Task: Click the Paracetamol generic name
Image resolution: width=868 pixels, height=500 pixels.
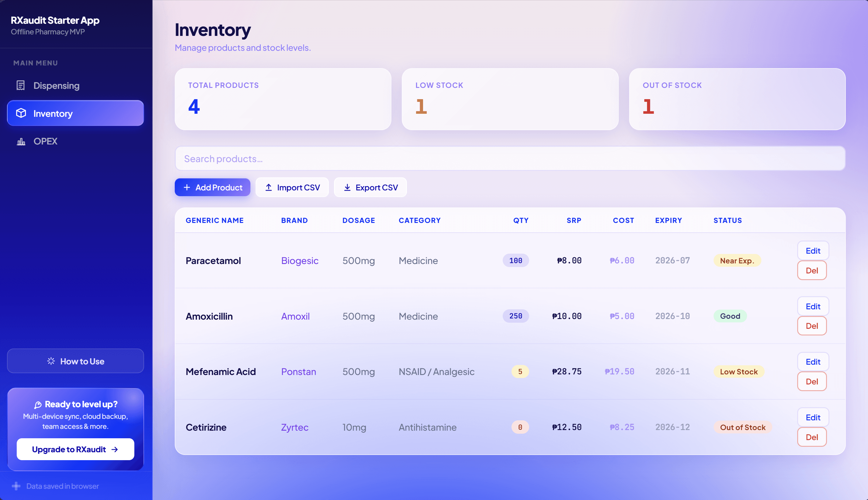Action: (x=213, y=261)
